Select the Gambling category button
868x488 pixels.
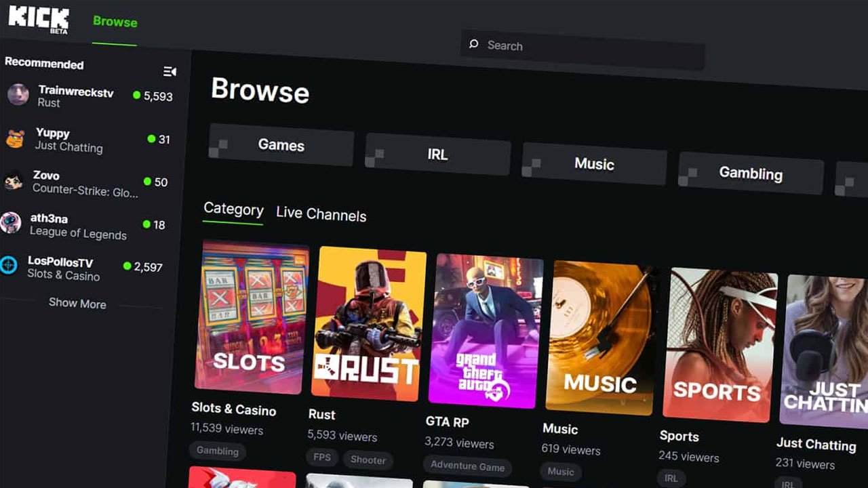pos(751,174)
